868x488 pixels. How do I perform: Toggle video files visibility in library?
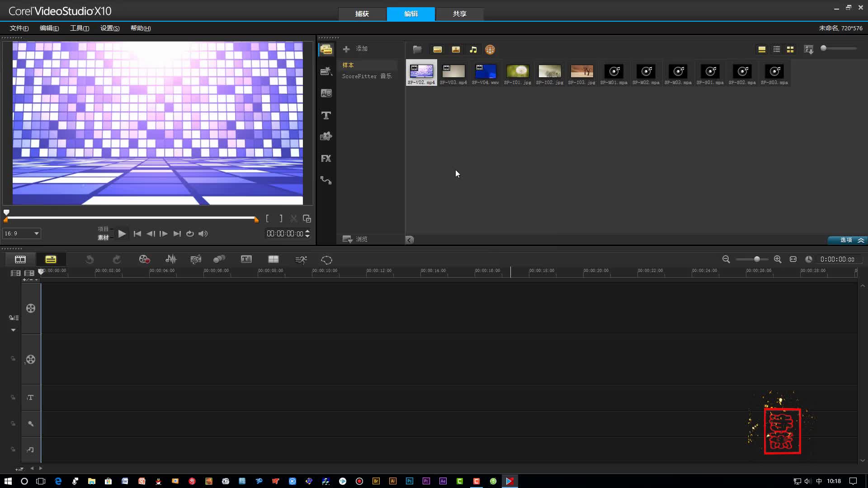click(x=437, y=50)
